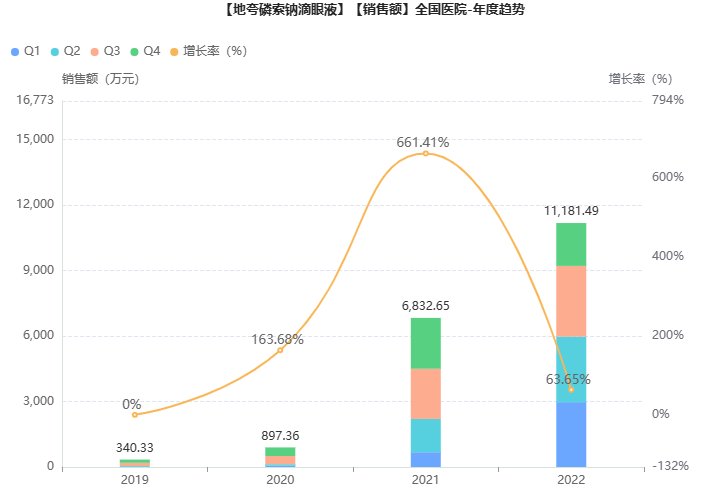This screenshot has height=492, width=706.
Task: Click the 6,832.65 total label
Action: (x=426, y=306)
